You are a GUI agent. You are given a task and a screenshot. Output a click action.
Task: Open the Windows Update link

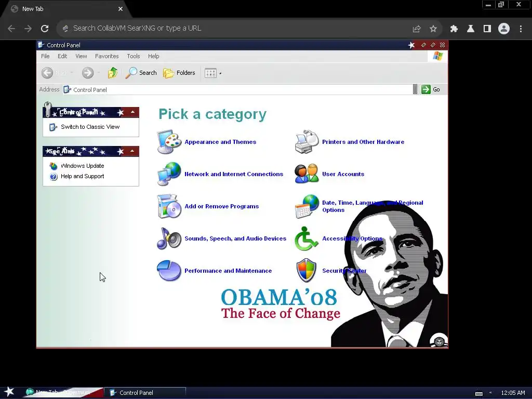click(x=83, y=166)
